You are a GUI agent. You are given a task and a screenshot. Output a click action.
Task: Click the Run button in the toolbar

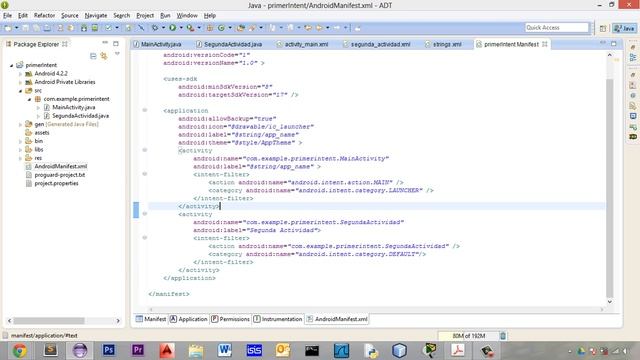173,28
